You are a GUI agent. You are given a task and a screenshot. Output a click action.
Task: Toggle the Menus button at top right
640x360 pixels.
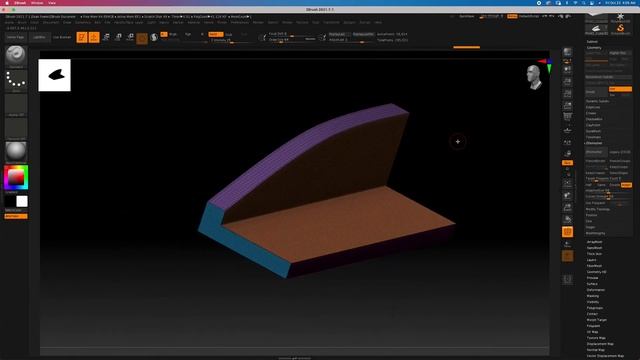(x=512, y=16)
